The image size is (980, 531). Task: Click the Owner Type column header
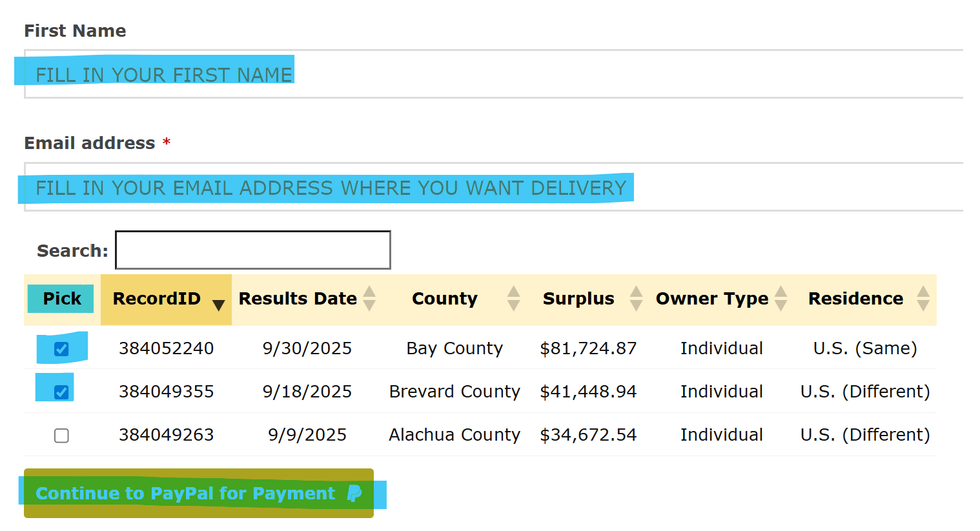coord(712,299)
